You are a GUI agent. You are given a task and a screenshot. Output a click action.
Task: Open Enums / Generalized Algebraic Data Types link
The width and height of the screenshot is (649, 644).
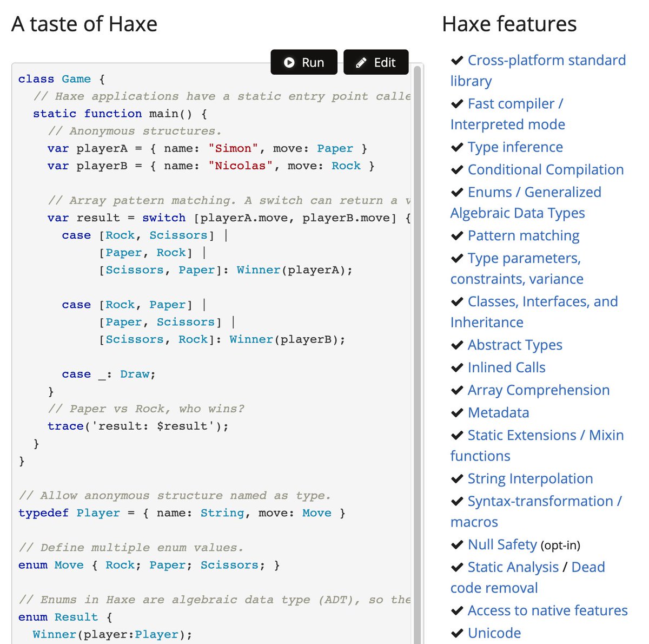tap(526, 202)
